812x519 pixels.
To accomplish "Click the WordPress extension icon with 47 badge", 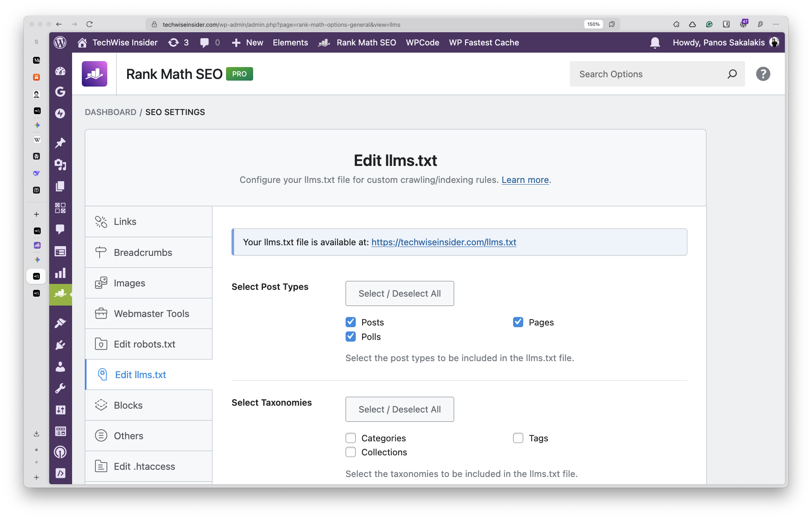I will pyautogui.click(x=743, y=24).
